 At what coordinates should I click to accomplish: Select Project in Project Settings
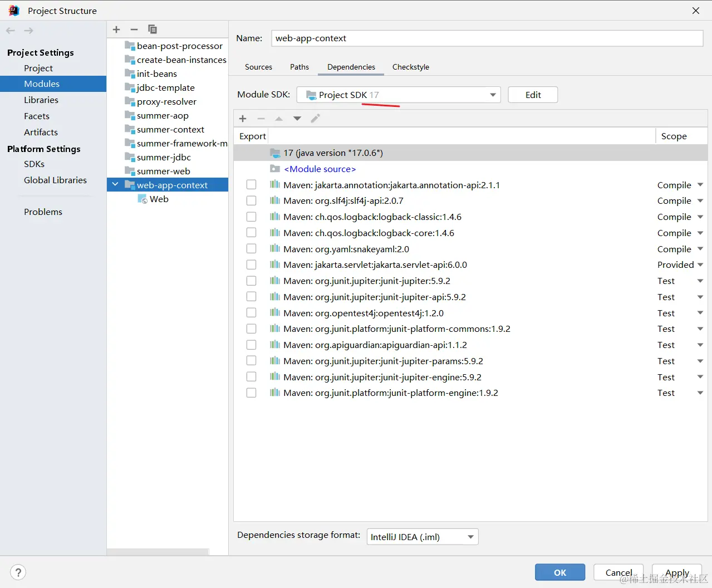point(38,68)
